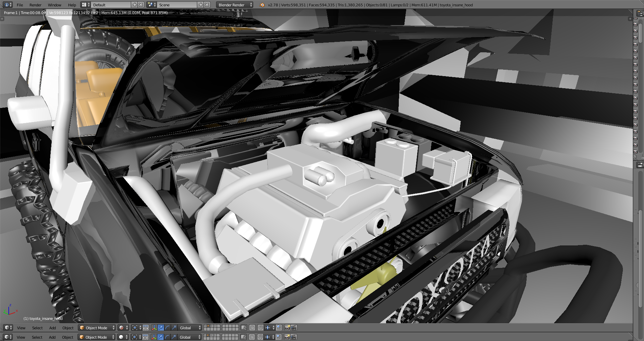This screenshot has width=644, height=341.
Task: Open upper viewport header editor type selector
Action: click(x=8, y=328)
